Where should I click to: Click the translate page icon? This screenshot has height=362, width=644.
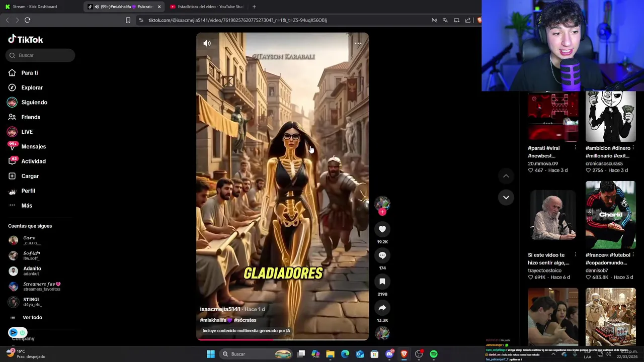[445, 20]
